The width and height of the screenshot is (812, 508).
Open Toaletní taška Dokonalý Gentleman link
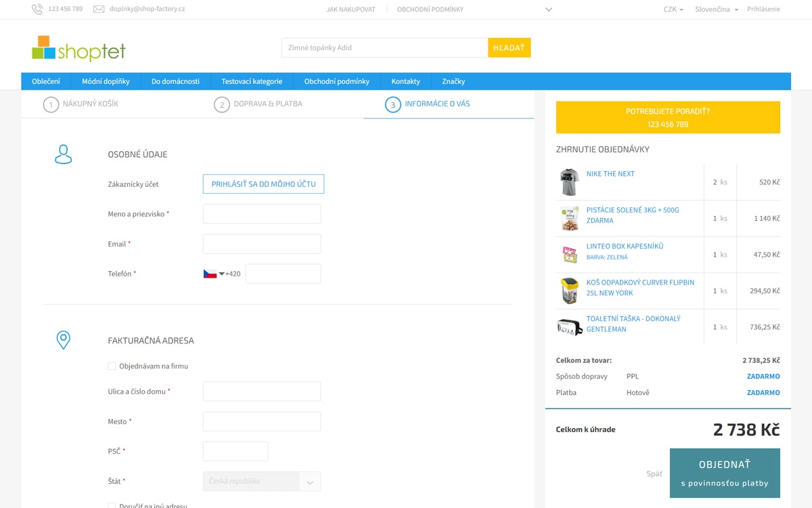[x=633, y=324]
